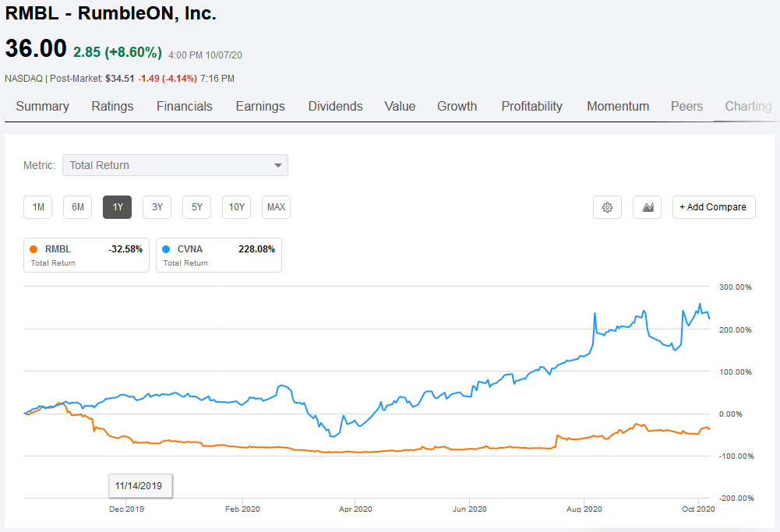This screenshot has width=780, height=532.
Task: Click the 36.00 stock price
Action: coord(36,49)
